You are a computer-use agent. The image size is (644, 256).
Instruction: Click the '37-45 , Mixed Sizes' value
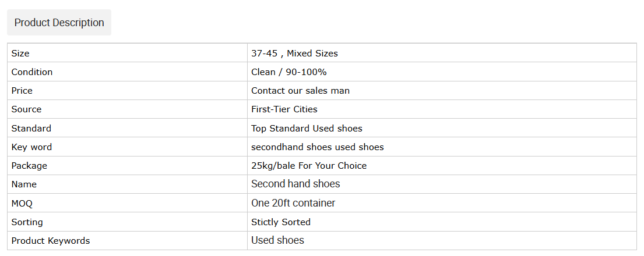294,54
